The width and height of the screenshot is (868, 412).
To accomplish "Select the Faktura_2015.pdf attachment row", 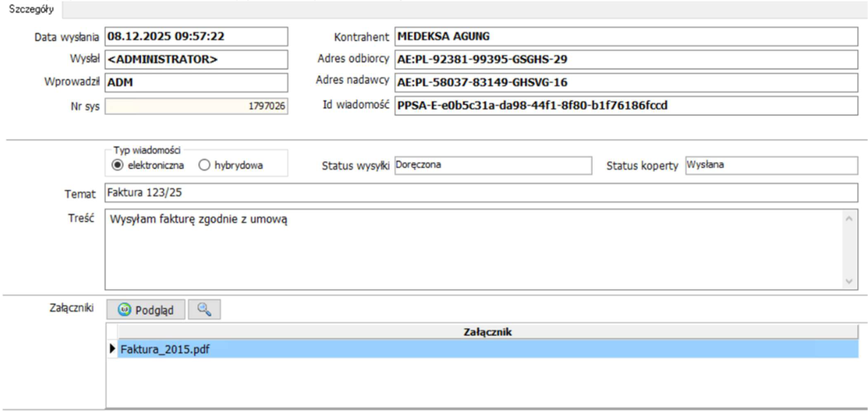I will click(488, 349).
